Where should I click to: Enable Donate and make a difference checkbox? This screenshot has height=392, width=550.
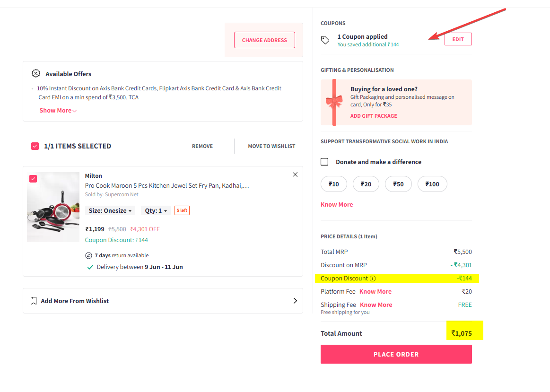pyautogui.click(x=324, y=162)
